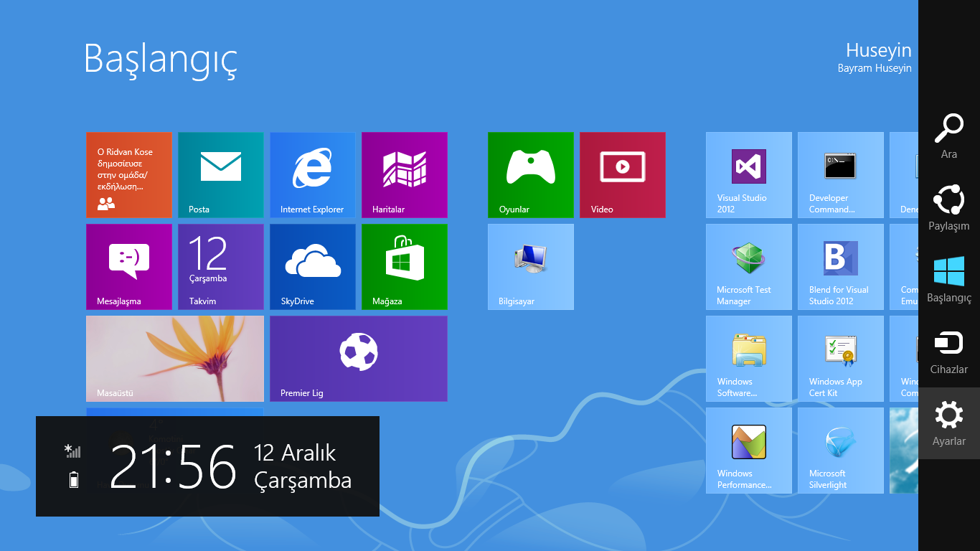Open the Windows Performance tile

pos(749,451)
